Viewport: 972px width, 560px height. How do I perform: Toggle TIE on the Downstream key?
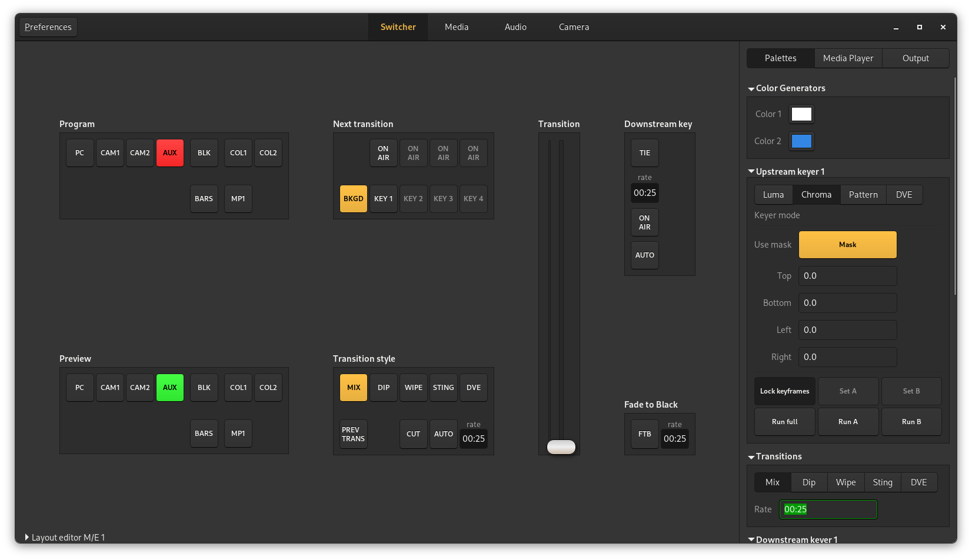pos(644,152)
